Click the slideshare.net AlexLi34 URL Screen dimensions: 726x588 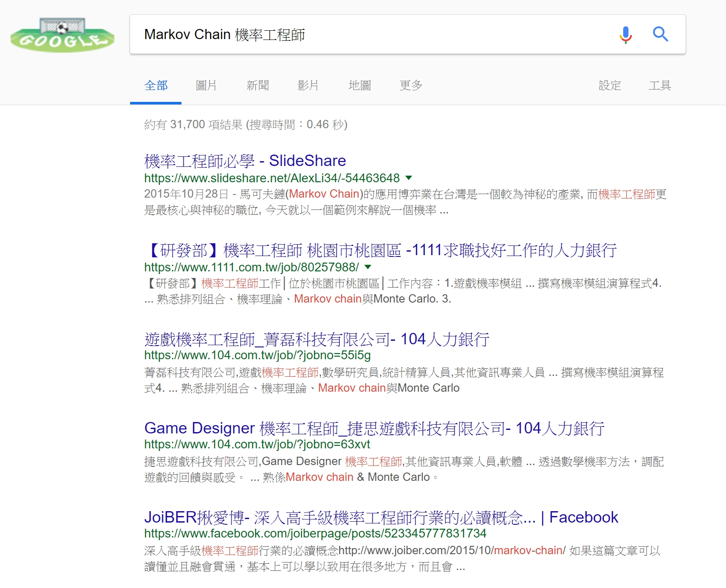point(272,178)
